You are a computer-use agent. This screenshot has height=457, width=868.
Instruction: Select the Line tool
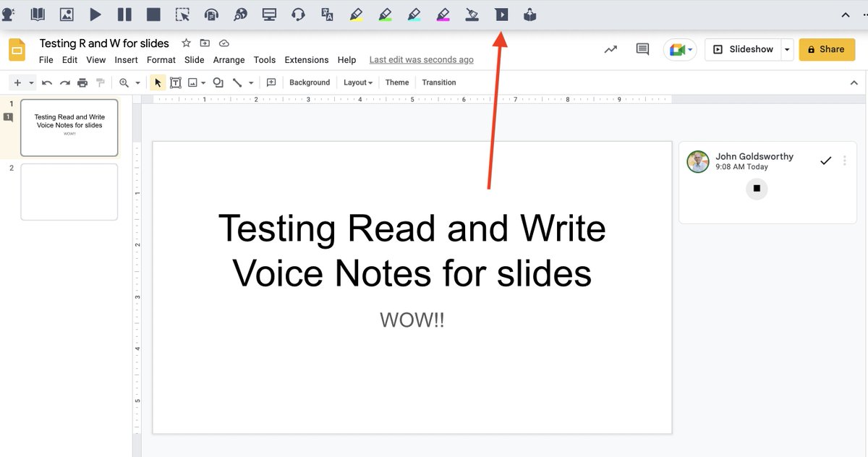237,82
